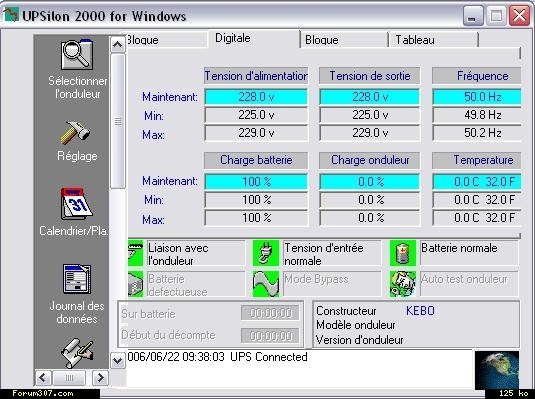Open the Calendrier/Pla. calendar icon
Viewport: 535px width, 399px height.
click(x=76, y=203)
